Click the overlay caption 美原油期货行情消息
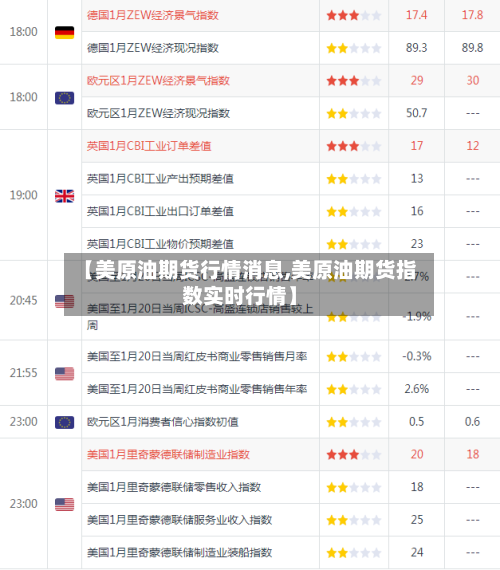Viewport: 500px width, 570px height. pos(189,270)
